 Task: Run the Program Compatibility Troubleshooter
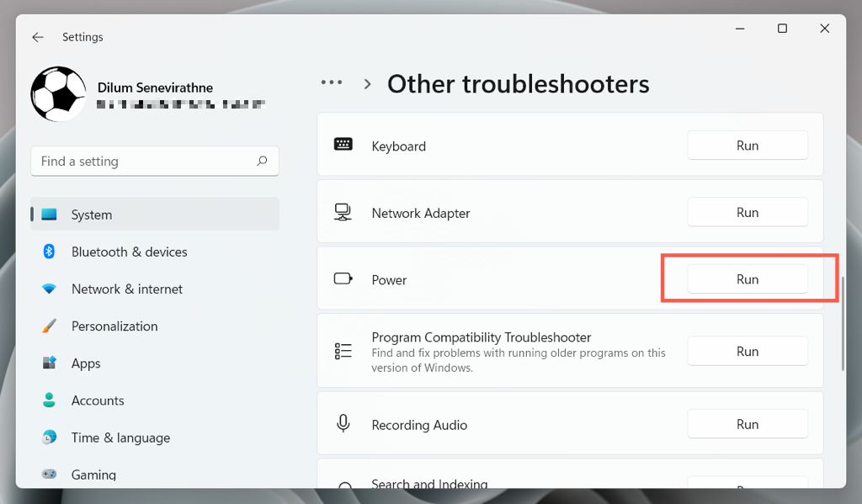(748, 351)
